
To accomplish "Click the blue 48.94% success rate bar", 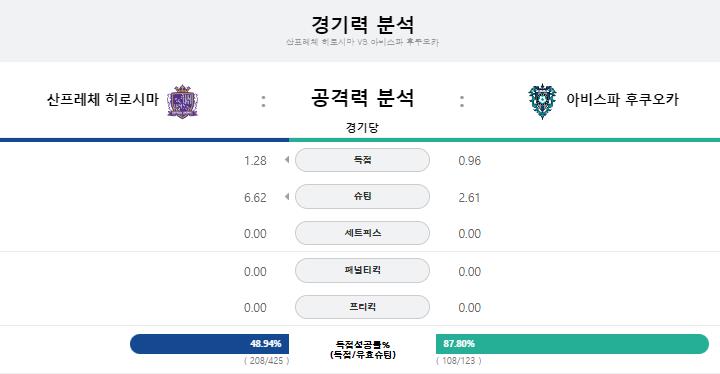I will (209, 344).
